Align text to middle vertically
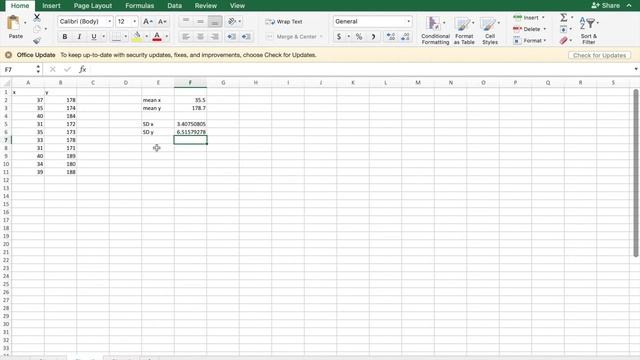Viewport: 640px width, 360px height. (200, 21)
